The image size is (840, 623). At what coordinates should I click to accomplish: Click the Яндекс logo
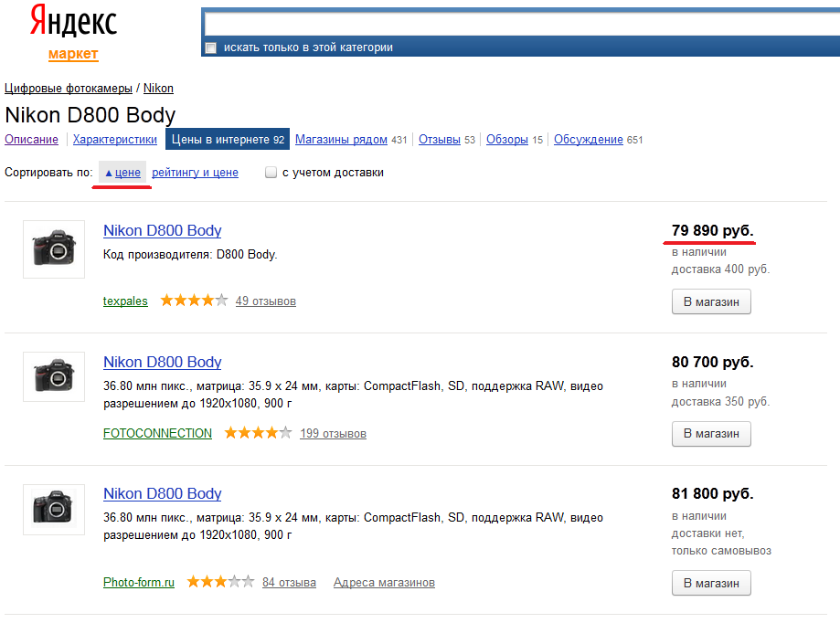click(x=73, y=21)
